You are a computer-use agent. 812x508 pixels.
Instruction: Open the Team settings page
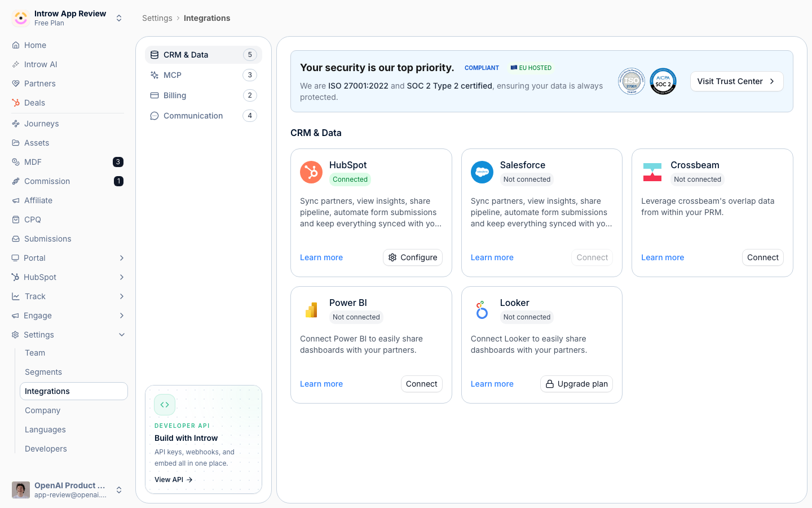74,353
